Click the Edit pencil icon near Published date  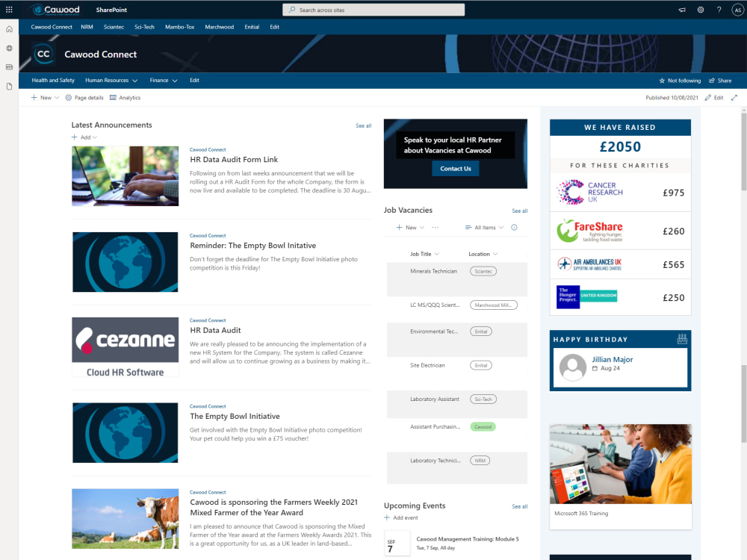[x=713, y=97]
